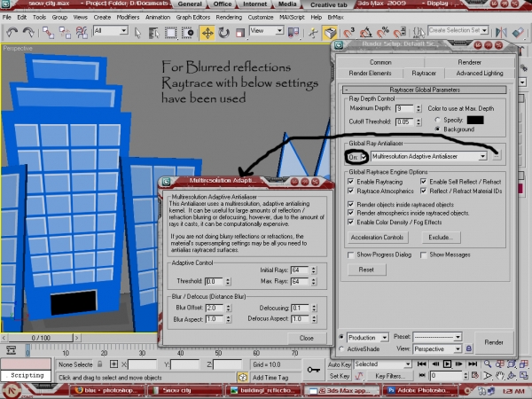Image resolution: width=532 pixels, height=399 pixels.
Task: Enable Show Progress Dialog checkbox
Action: pos(351,254)
